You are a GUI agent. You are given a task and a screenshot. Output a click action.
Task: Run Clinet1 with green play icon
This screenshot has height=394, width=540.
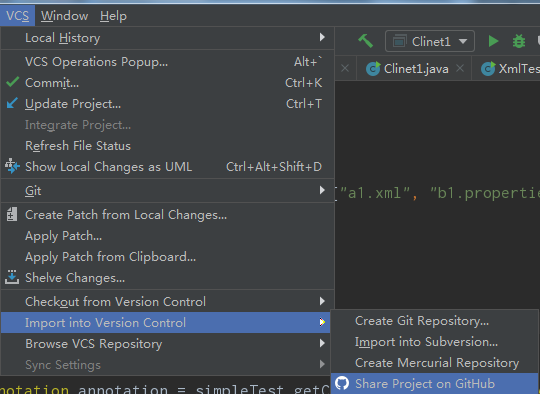pyautogui.click(x=493, y=41)
